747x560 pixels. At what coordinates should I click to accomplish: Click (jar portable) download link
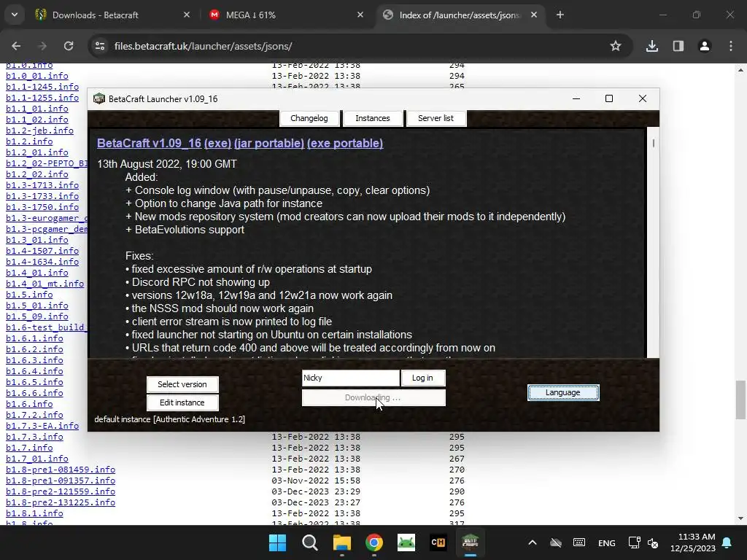269,144
